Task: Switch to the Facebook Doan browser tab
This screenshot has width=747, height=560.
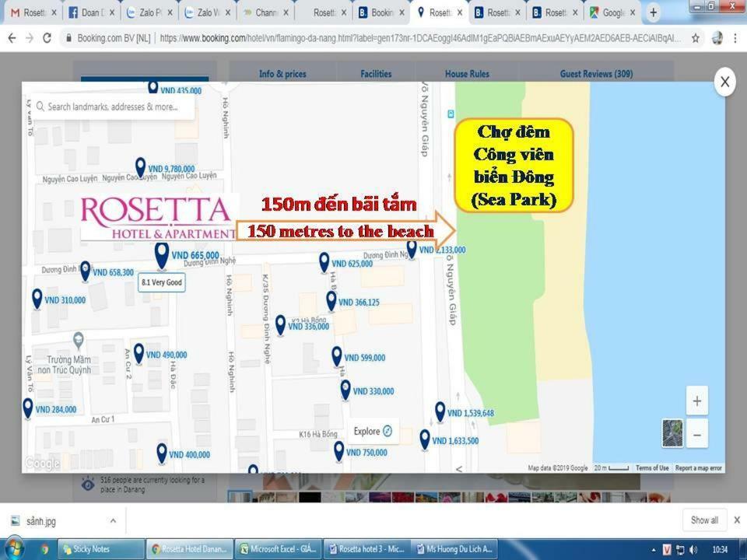Action: [92, 13]
